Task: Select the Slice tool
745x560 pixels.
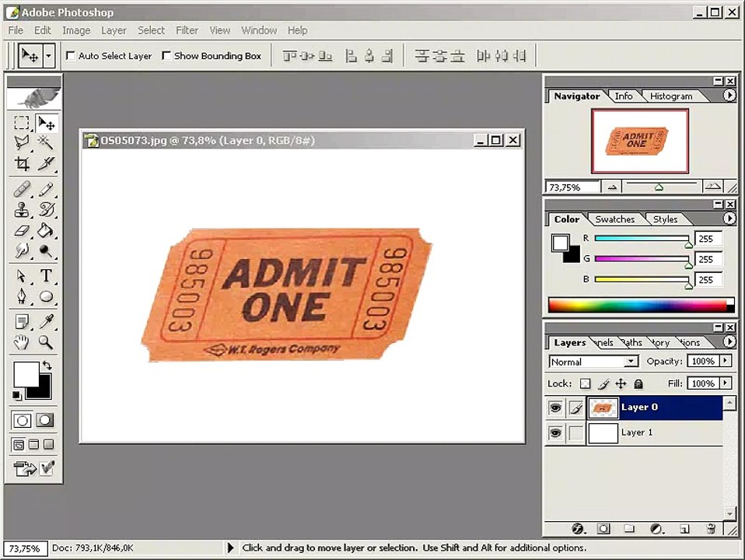Action: coord(46,163)
